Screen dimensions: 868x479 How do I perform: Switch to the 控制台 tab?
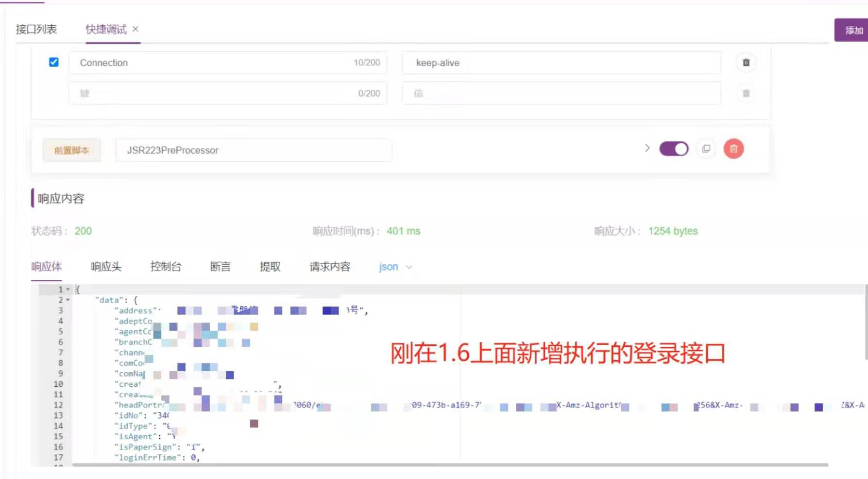pyautogui.click(x=166, y=267)
